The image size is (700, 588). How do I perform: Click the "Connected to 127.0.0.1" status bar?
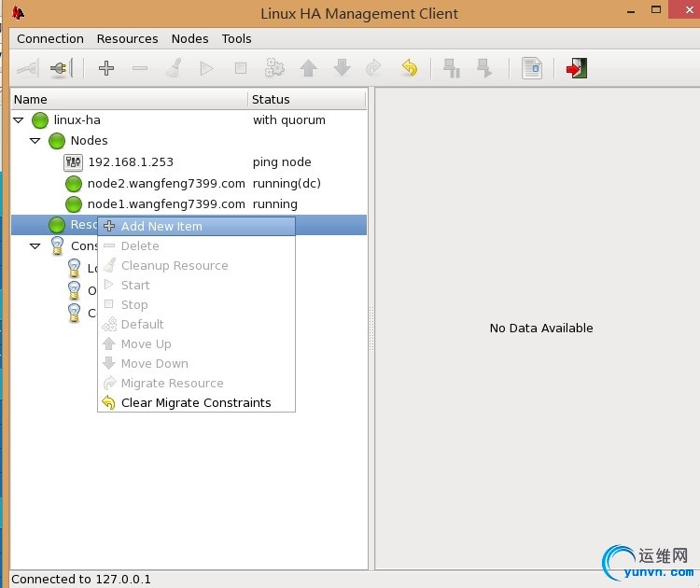[81, 579]
